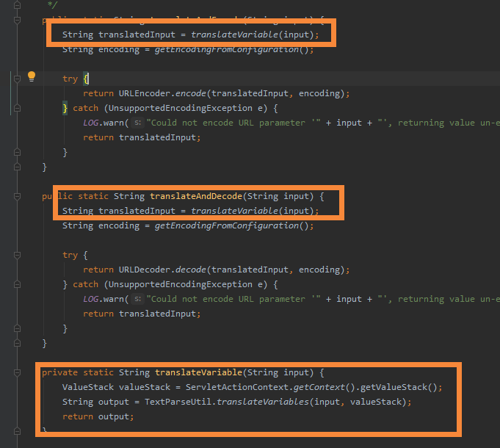Click translateAndDecode method name

pyautogui.click(x=196, y=196)
